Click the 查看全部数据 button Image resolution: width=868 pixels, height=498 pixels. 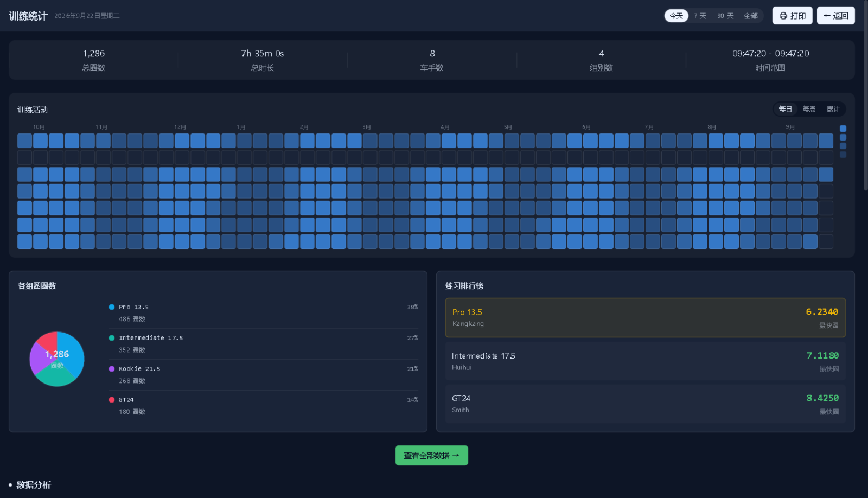[x=431, y=456]
